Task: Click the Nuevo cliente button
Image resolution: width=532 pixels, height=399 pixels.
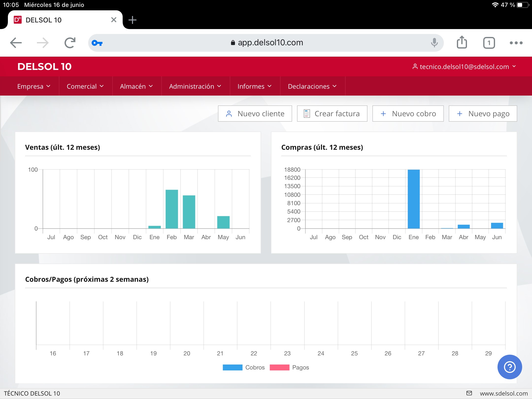Action: [255, 114]
